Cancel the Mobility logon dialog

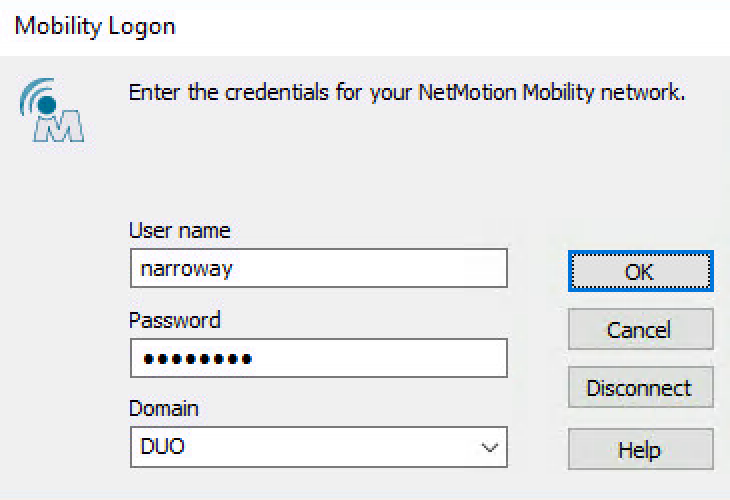tap(640, 329)
